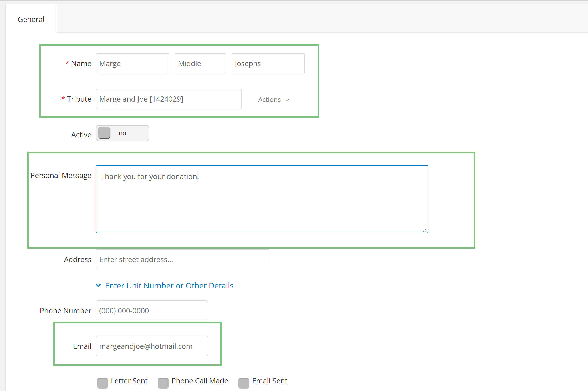Click the first name field containing Marge
The image size is (588, 391).
(x=132, y=63)
